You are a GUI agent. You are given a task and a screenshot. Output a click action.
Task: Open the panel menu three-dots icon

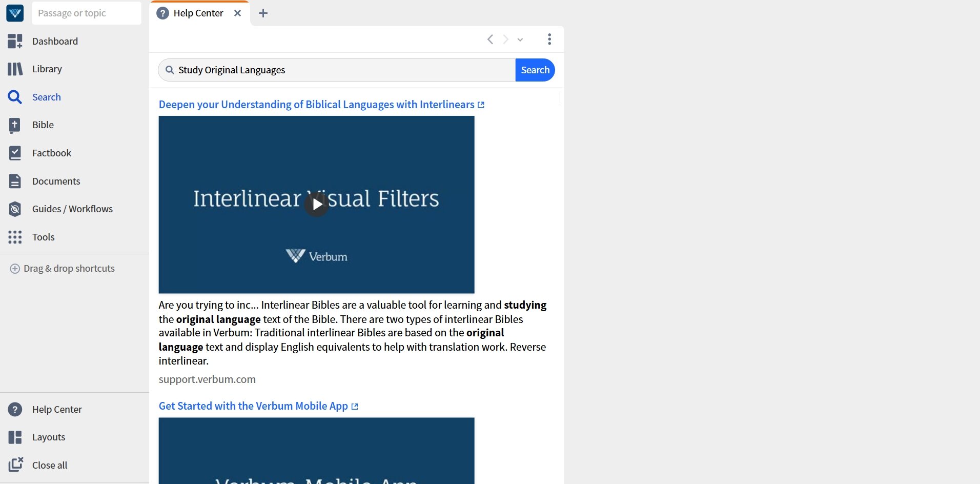click(x=549, y=39)
